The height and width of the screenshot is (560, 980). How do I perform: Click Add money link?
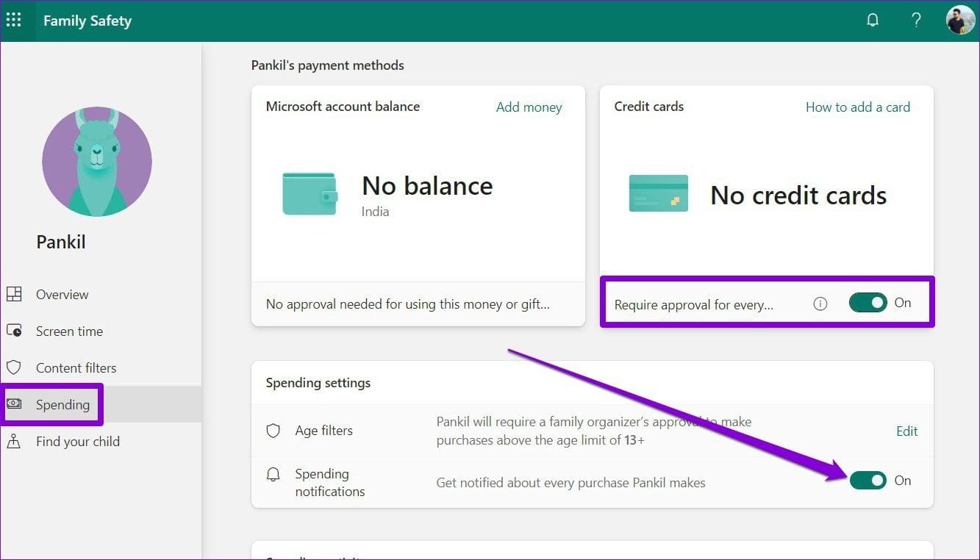pos(529,107)
